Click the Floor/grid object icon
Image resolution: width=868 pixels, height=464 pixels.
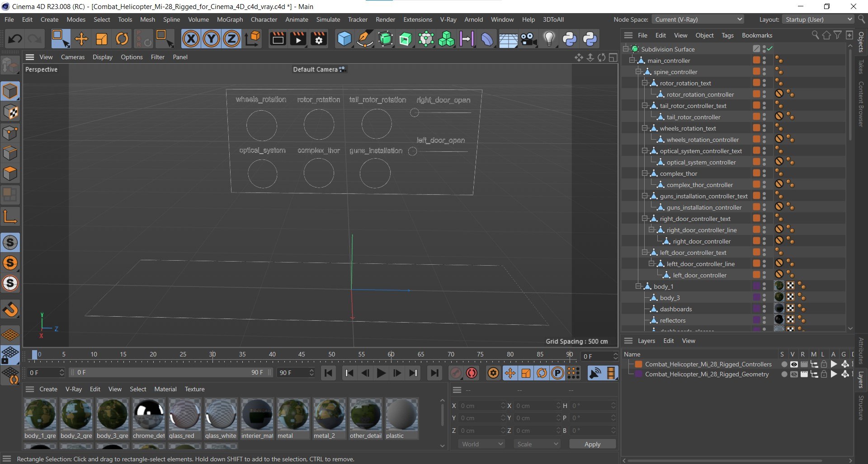(x=508, y=39)
